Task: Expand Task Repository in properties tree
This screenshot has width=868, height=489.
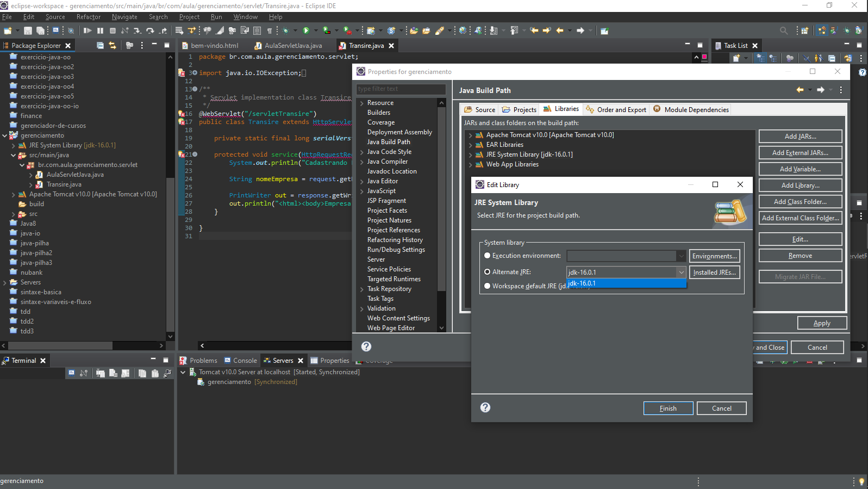Action: pyautogui.click(x=362, y=289)
